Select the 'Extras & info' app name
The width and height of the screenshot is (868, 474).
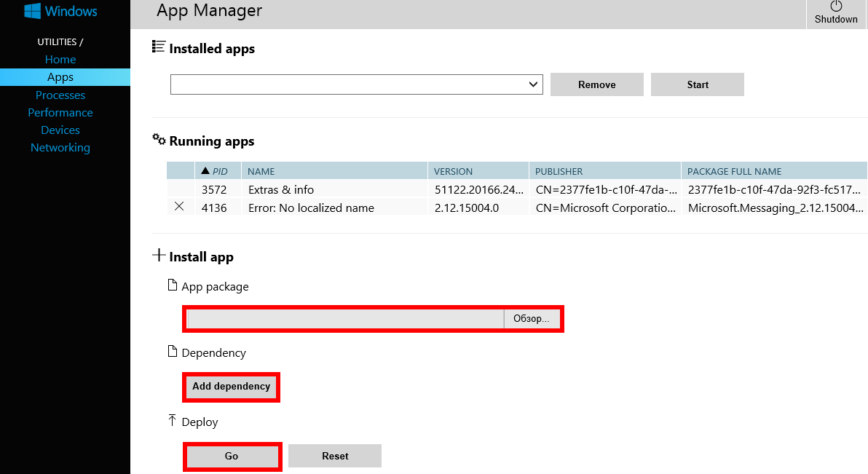(x=281, y=190)
